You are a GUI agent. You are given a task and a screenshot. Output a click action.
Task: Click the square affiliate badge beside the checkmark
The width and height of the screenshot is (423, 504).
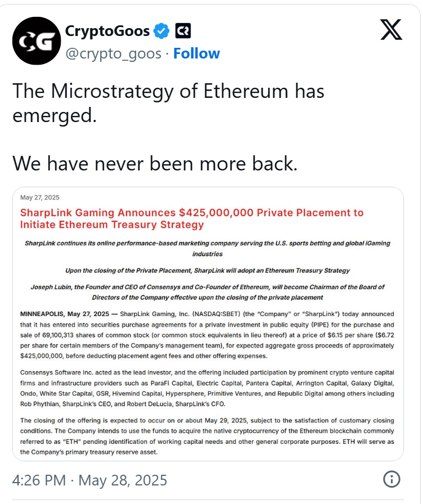click(x=183, y=30)
